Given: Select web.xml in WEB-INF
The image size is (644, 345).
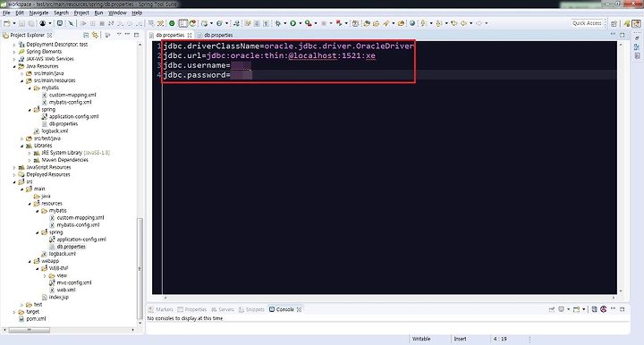Looking at the screenshot, I should (x=66, y=290).
